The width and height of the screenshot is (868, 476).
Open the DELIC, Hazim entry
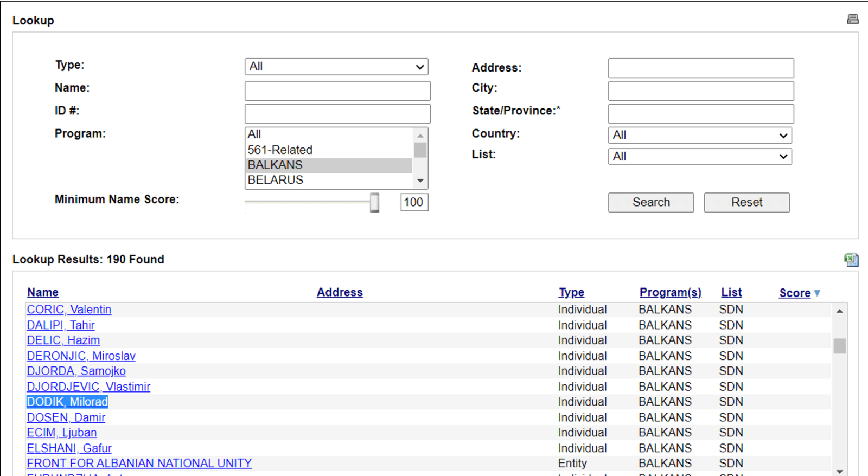point(63,340)
